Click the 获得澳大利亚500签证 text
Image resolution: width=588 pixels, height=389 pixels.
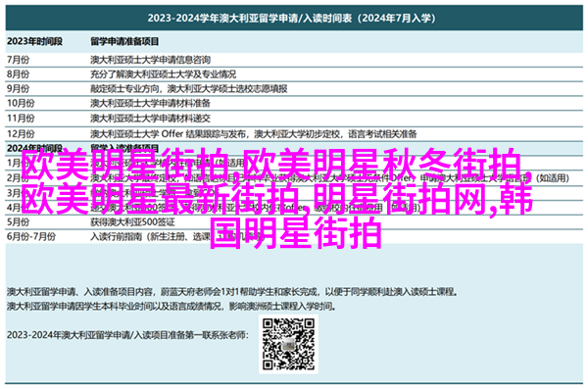point(132,222)
